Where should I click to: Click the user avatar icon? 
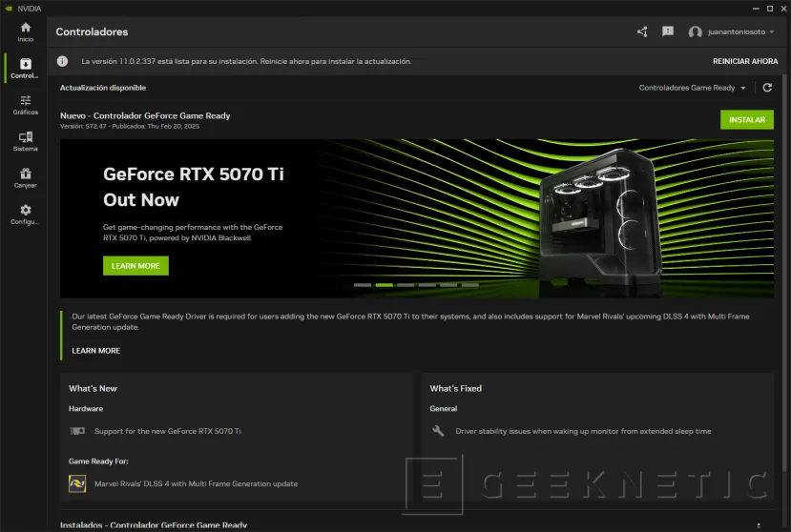point(695,31)
